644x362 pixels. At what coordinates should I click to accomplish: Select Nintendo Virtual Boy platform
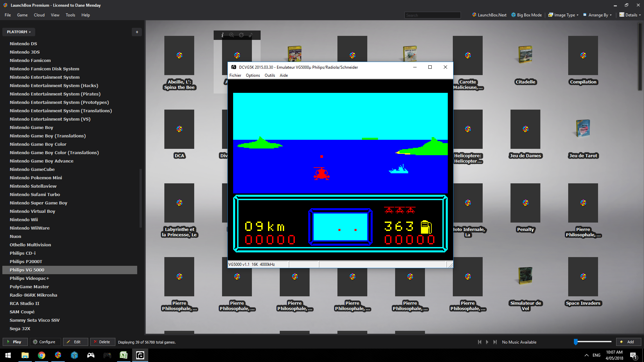[x=33, y=211]
